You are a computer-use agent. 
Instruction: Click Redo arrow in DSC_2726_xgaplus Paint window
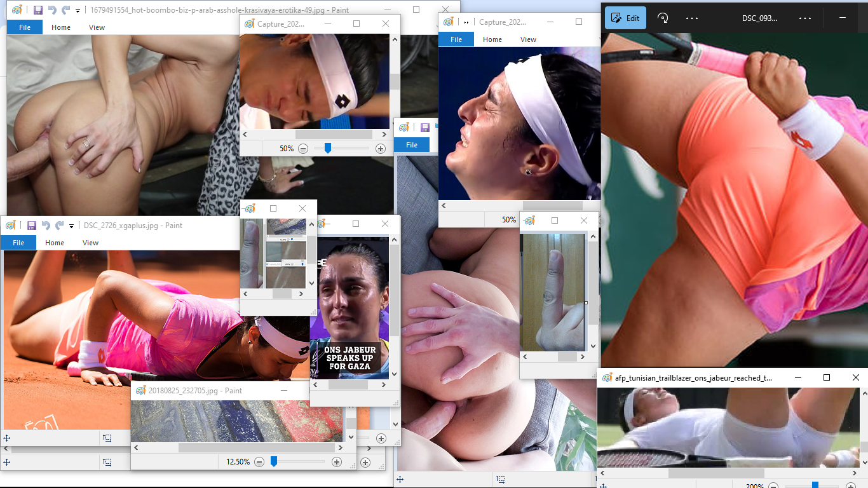(x=59, y=226)
